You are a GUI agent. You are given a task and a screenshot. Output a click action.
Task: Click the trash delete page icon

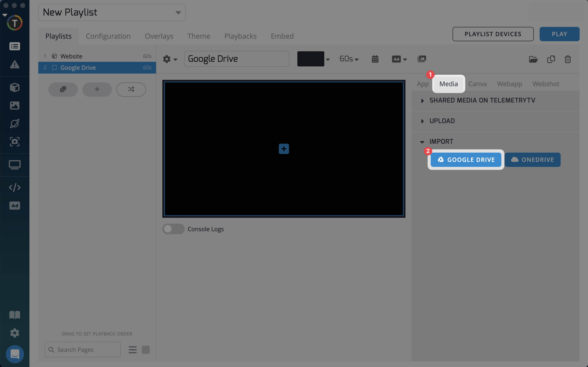tap(567, 59)
